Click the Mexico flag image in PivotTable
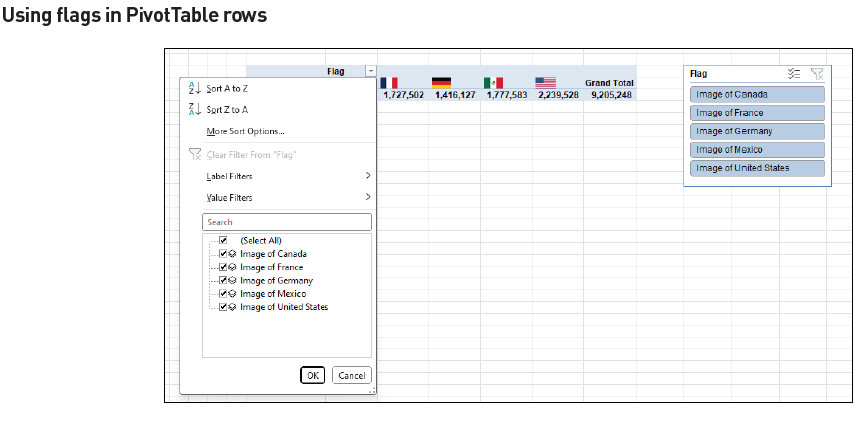 (493, 83)
